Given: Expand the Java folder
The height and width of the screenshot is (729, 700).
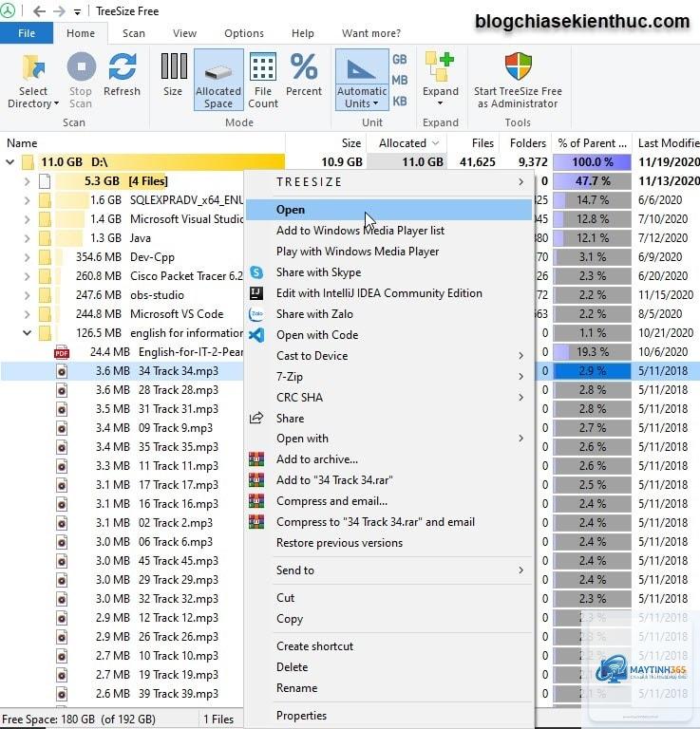Looking at the screenshot, I should tap(27, 238).
